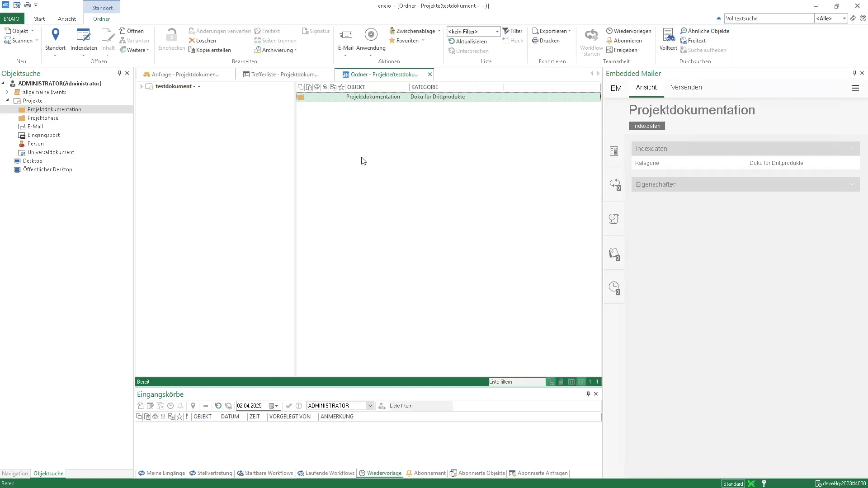Click the Volltext search icon
This screenshot has height=488, width=868.
point(668,35)
